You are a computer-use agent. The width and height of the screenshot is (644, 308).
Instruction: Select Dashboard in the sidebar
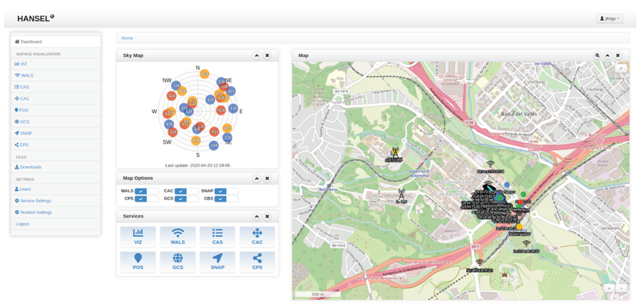(31, 41)
